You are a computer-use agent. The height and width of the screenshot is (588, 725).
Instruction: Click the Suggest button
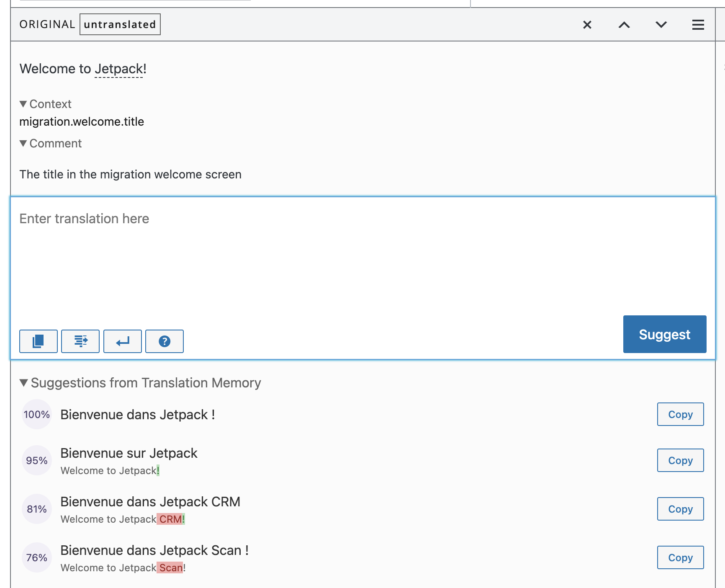click(665, 334)
